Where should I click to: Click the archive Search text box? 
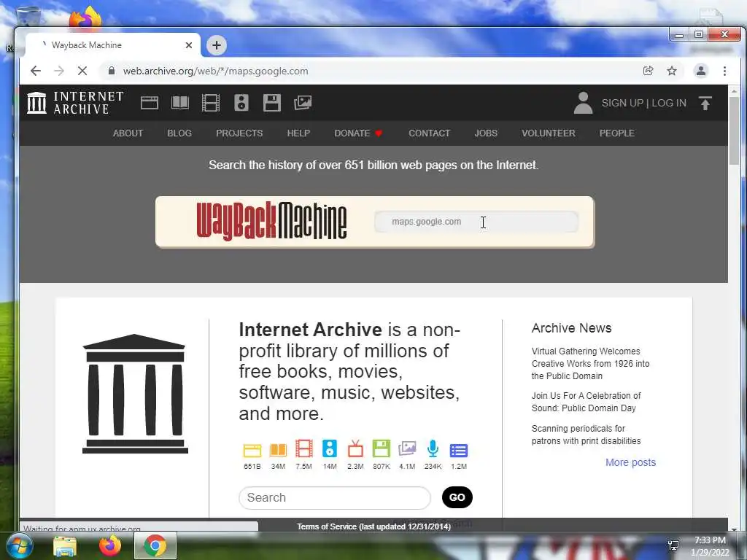pos(334,497)
